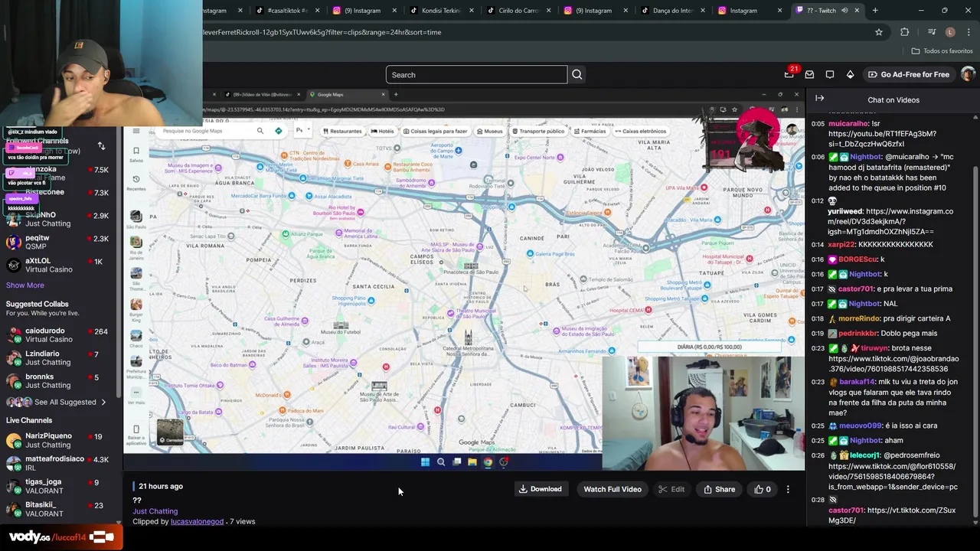Screen dimensions: 980x551
Task: Open Chrome media controls icon
Action: (931, 32)
